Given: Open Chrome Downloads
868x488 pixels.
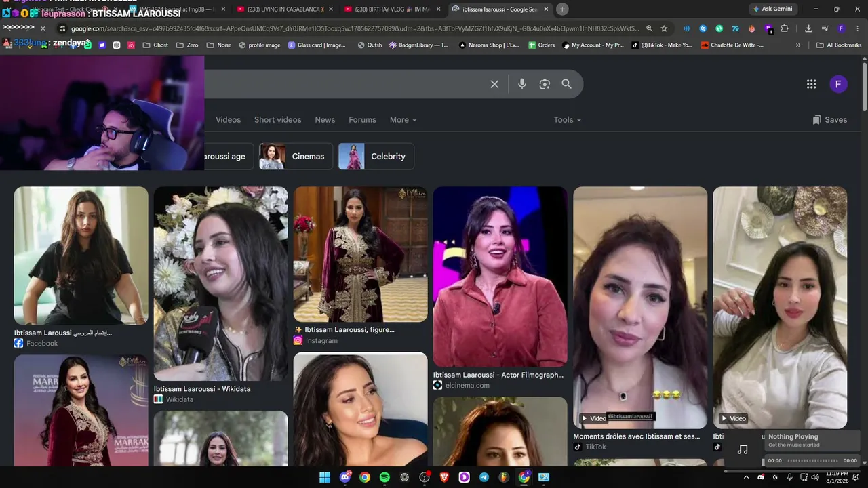Looking at the screenshot, I should point(808,28).
